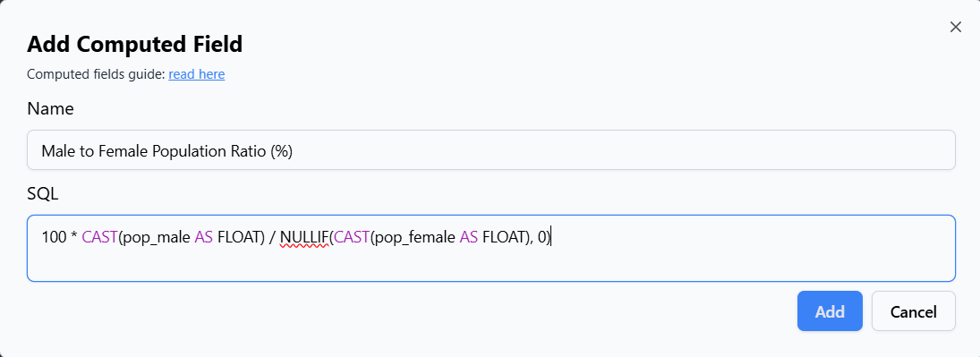
Task: Click the 'Computed fields guide:' text
Action: (x=97, y=74)
